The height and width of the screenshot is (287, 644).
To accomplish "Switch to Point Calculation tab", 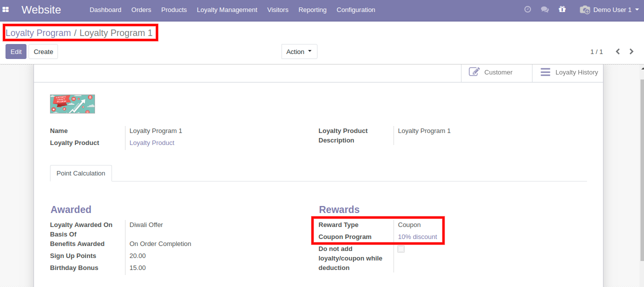I will [x=81, y=173].
